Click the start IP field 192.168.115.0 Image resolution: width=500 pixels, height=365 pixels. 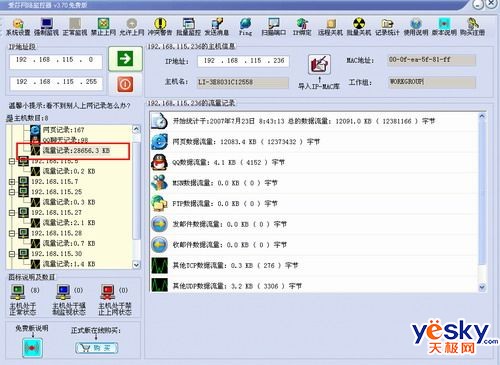pyautogui.click(x=56, y=61)
